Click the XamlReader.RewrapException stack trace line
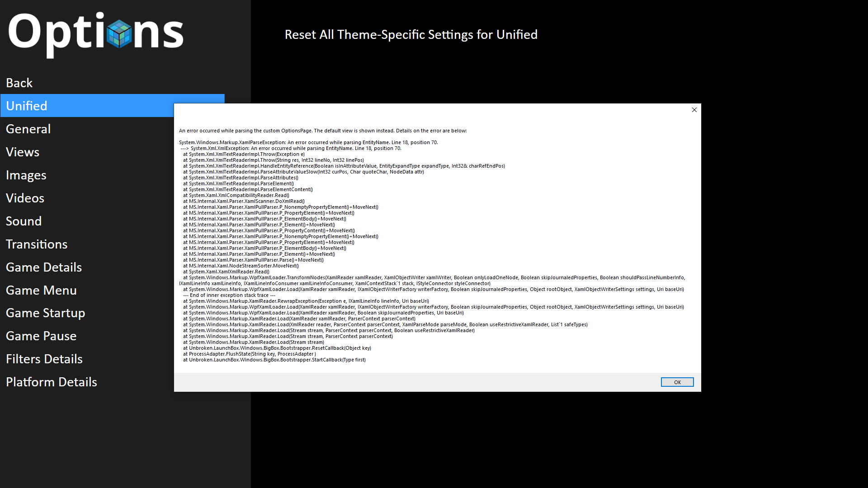This screenshot has width=868, height=488. pyautogui.click(x=306, y=301)
